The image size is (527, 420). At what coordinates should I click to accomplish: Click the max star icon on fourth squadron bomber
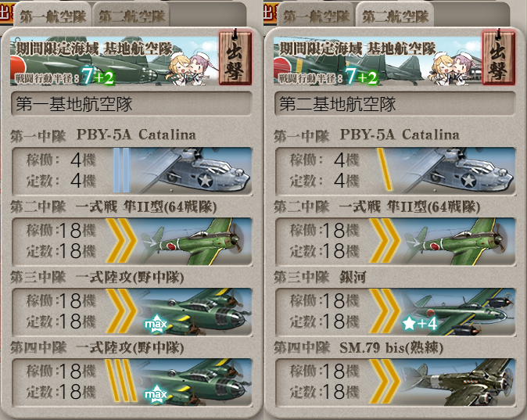156,394
